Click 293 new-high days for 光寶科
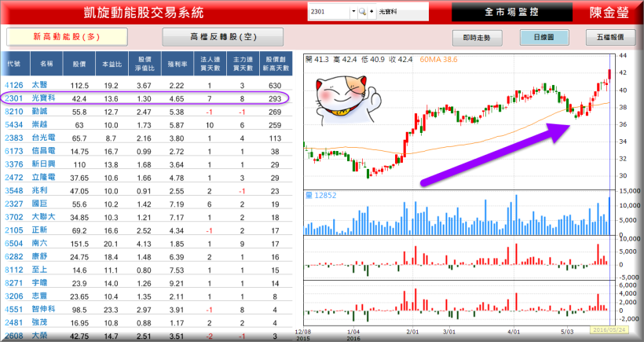 point(275,98)
